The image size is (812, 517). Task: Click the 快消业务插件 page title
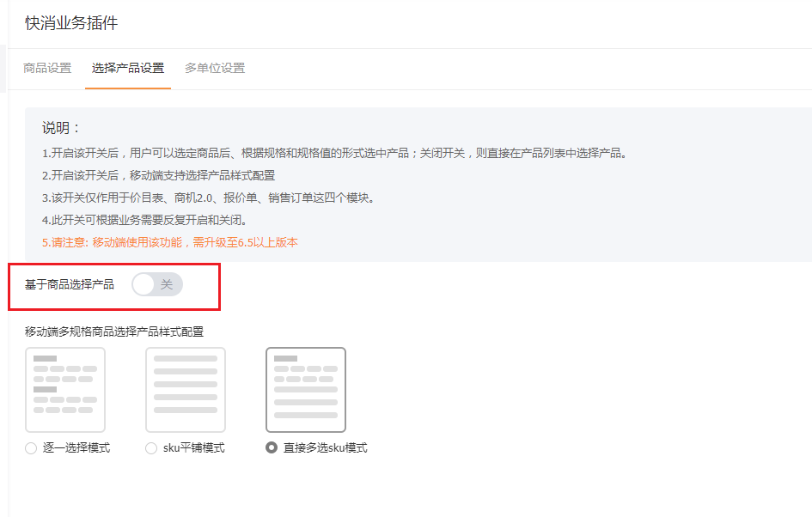coord(71,23)
